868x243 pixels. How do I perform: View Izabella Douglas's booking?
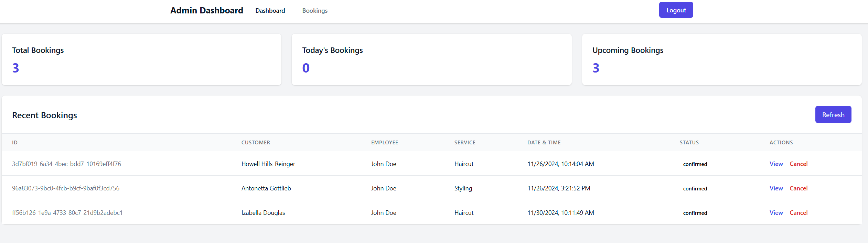coord(776,213)
